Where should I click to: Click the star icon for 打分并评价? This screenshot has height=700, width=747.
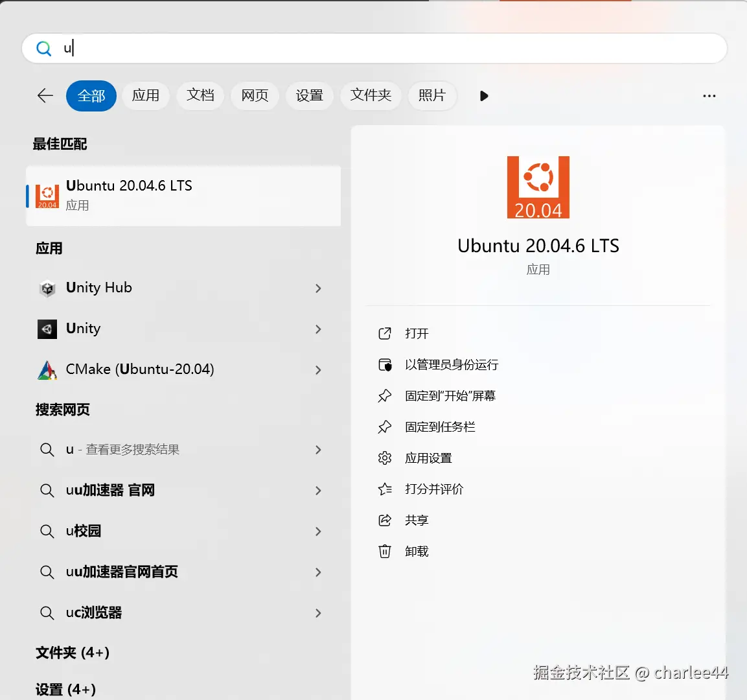tap(385, 489)
